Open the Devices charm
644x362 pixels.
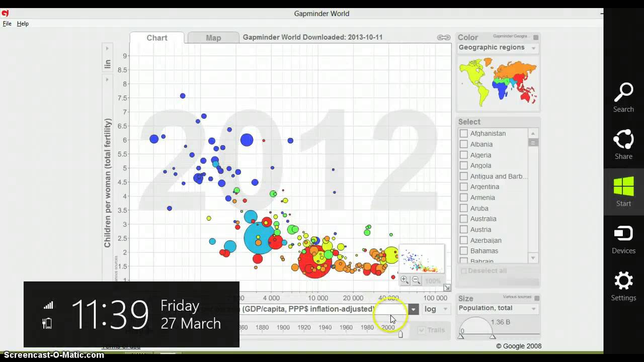click(x=623, y=239)
